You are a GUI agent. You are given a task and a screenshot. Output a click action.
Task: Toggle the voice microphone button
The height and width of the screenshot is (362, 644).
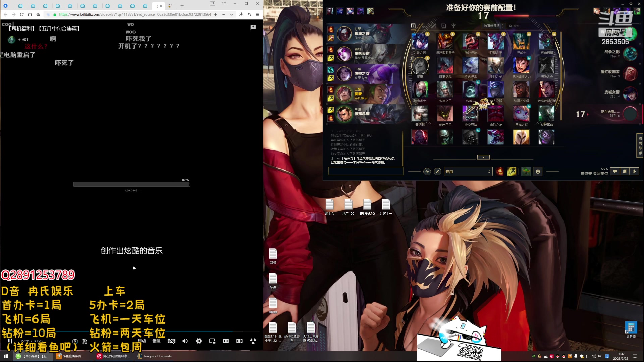pos(634,171)
